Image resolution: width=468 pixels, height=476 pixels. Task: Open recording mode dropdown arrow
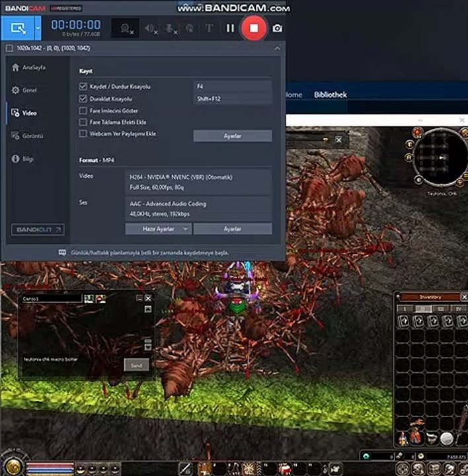tap(38, 28)
